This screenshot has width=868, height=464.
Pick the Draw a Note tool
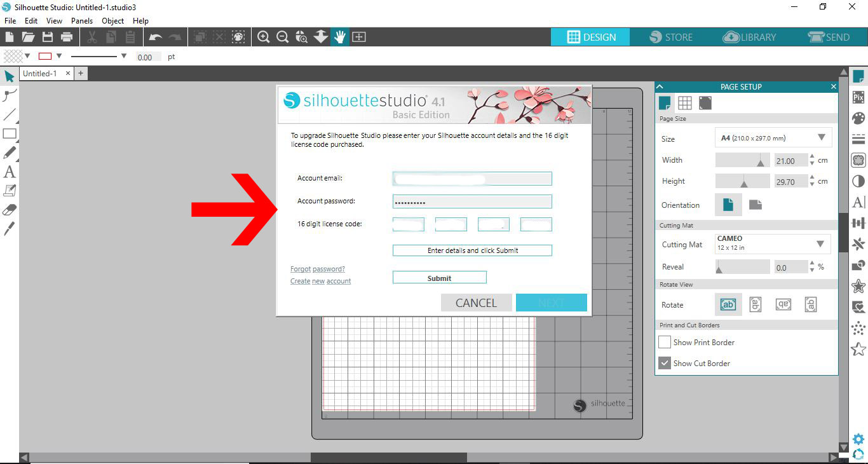(10, 191)
